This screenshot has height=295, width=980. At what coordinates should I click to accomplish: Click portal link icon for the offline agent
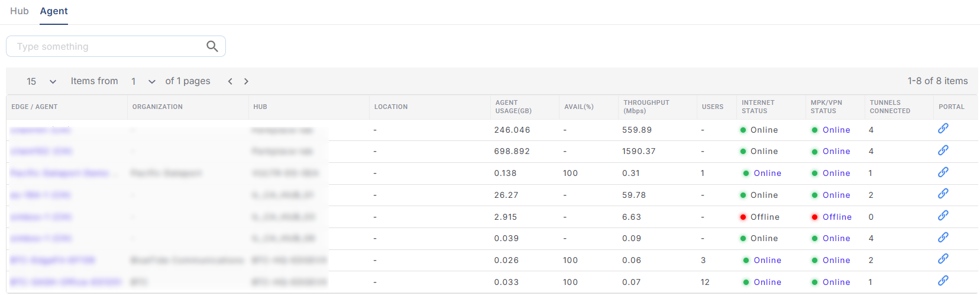coord(943,216)
